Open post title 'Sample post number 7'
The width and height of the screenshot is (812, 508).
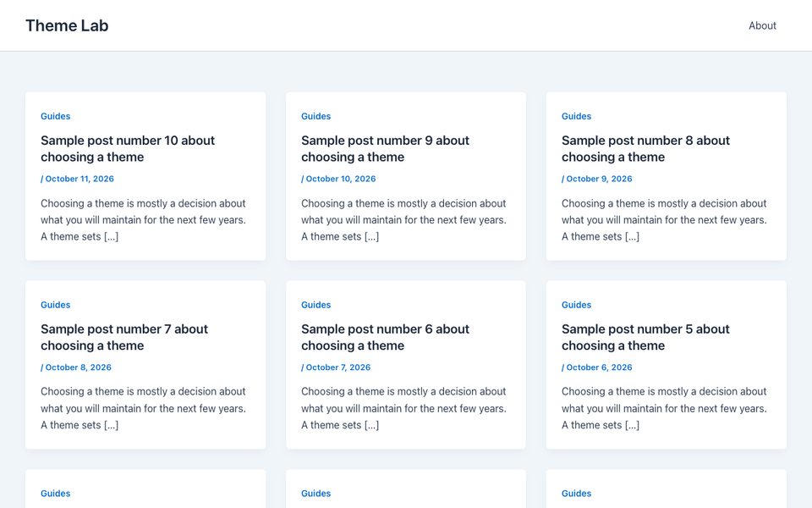tap(124, 338)
